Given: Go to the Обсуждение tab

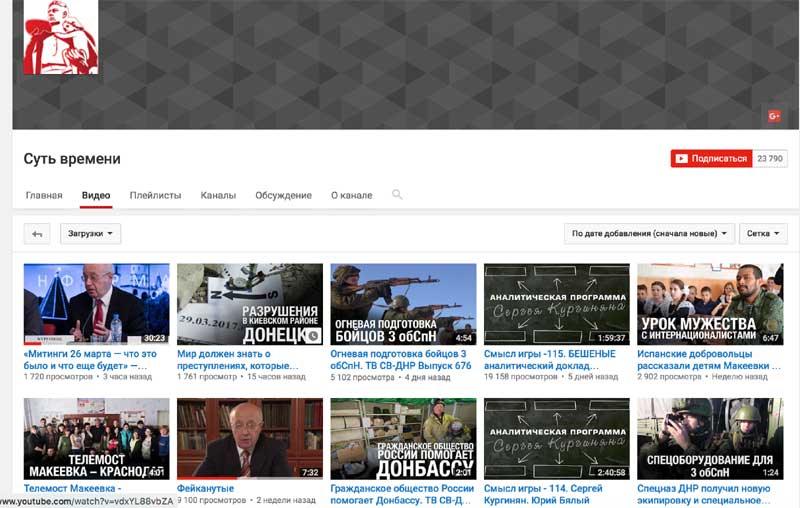Looking at the screenshot, I should coord(283,196).
